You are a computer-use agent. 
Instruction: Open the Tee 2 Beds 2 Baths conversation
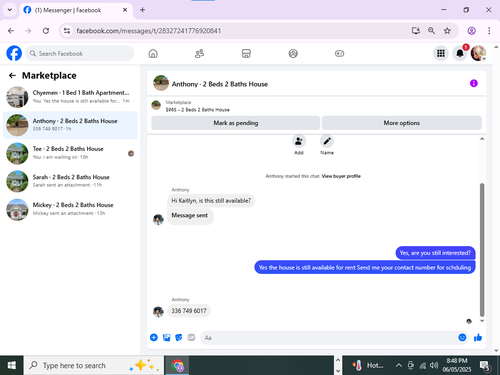[x=70, y=153]
